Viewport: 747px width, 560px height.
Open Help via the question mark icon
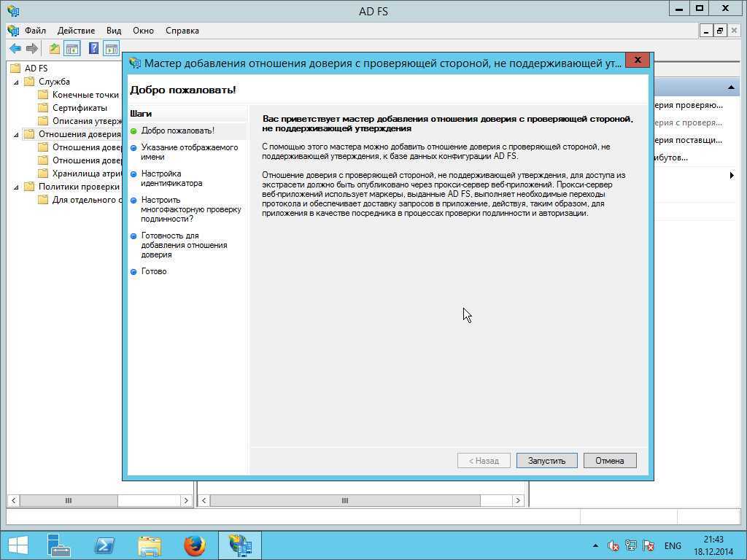tap(93, 49)
